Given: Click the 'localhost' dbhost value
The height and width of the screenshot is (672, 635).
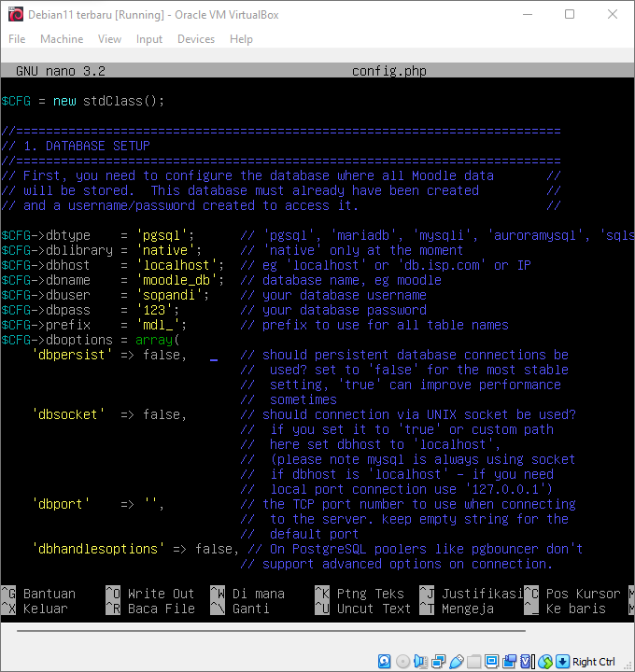Looking at the screenshot, I should [x=176, y=265].
